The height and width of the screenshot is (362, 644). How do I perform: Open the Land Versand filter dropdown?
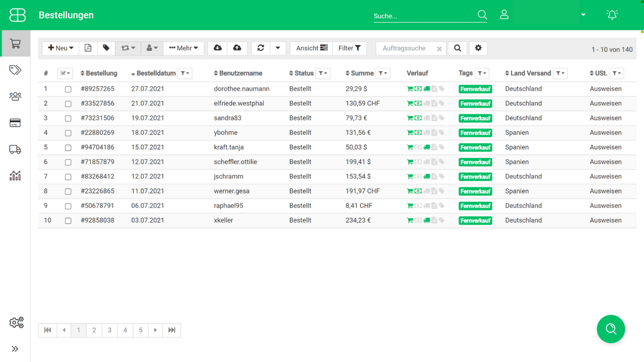click(x=560, y=73)
